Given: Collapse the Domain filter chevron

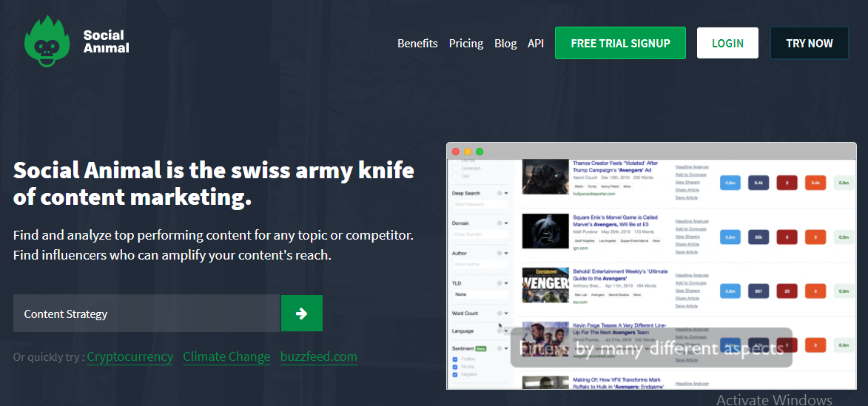Looking at the screenshot, I should coord(506,223).
